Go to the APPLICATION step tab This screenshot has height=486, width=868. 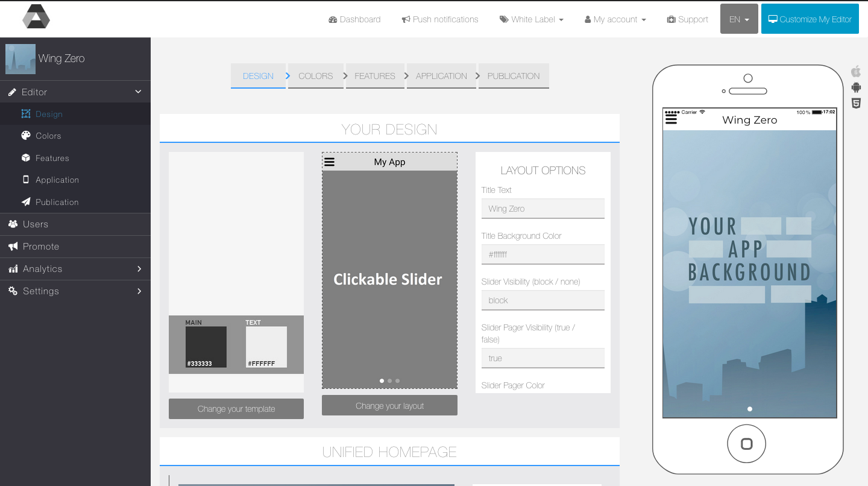[x=441, y=76]
